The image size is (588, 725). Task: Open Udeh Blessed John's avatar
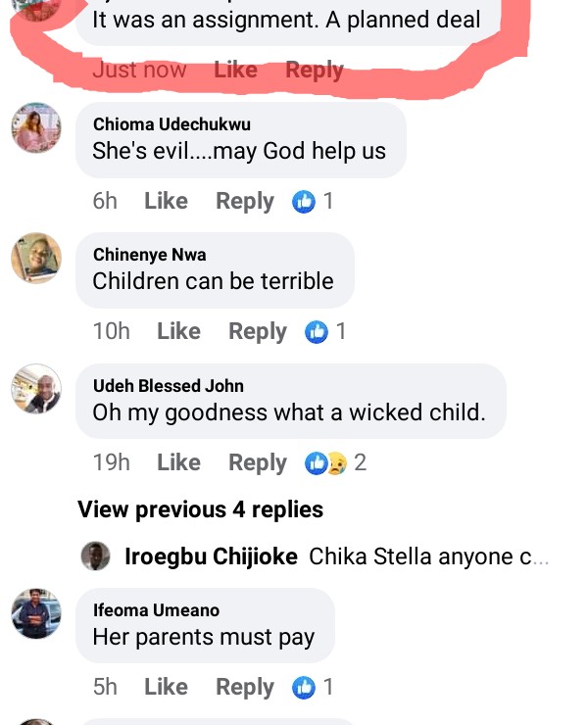point(36,389)
